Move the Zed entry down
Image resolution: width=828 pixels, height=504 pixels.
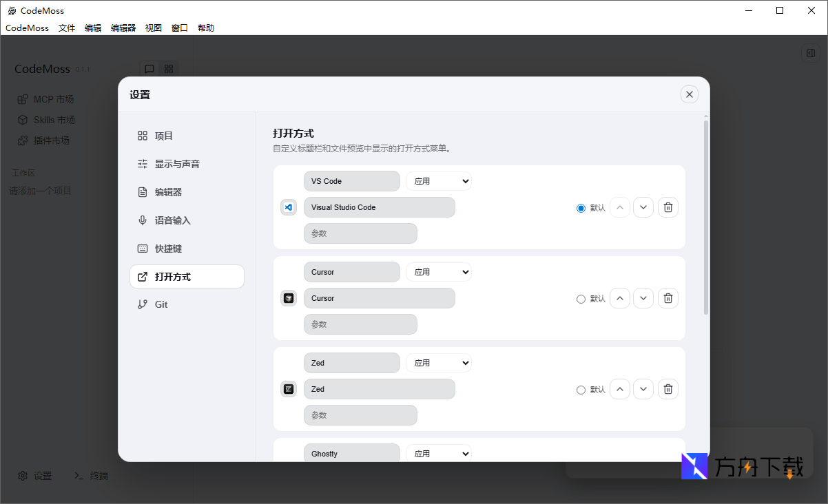pyautogui.click(x=643, y=389)
